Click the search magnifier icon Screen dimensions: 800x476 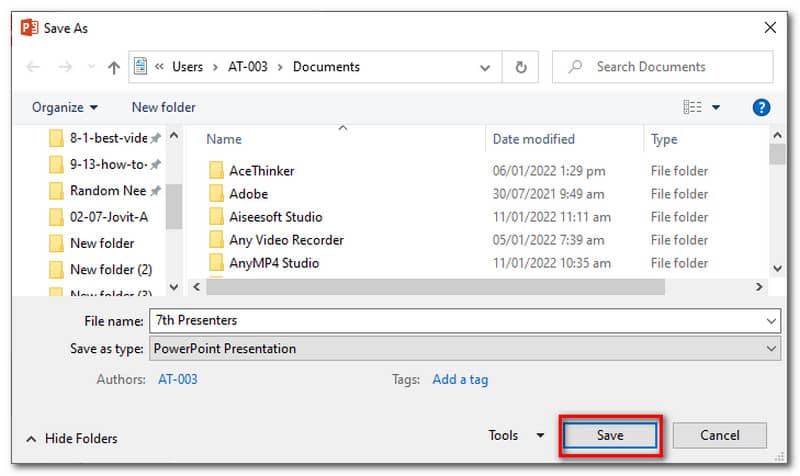click(x=575, y=66)
